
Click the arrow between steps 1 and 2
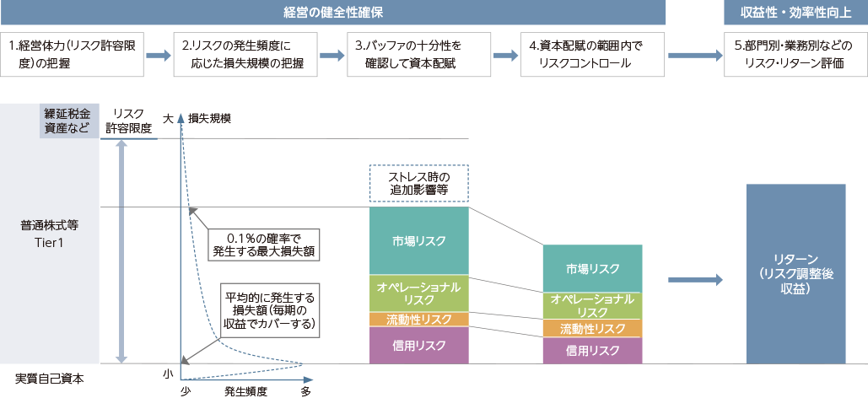coord(158,56)
